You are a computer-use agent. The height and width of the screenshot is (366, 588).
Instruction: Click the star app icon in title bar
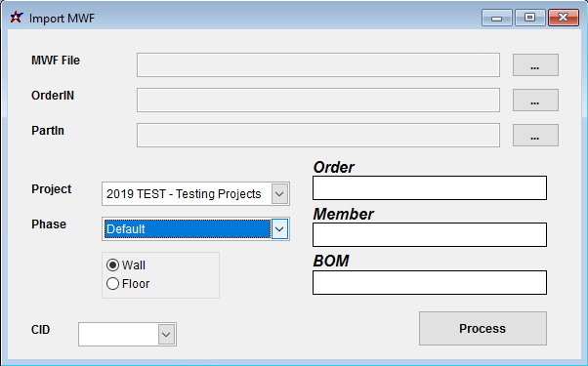(x=17, y=18)
